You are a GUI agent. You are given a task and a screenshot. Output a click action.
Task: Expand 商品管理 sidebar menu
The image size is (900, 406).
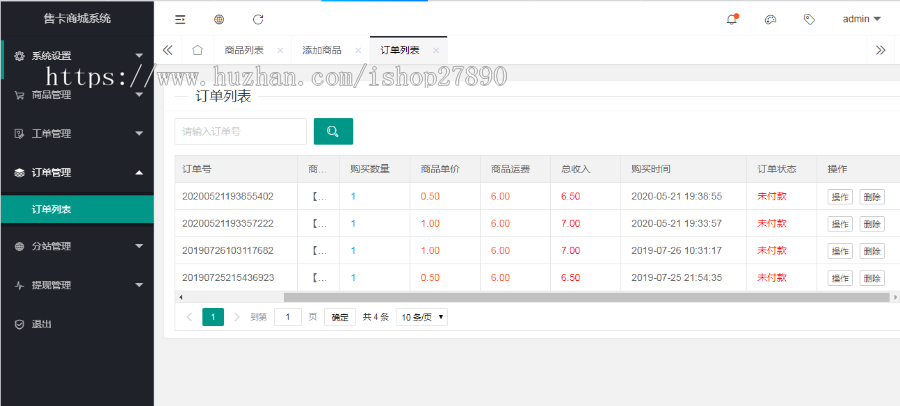pyautogui.click(x=77, y=95)
